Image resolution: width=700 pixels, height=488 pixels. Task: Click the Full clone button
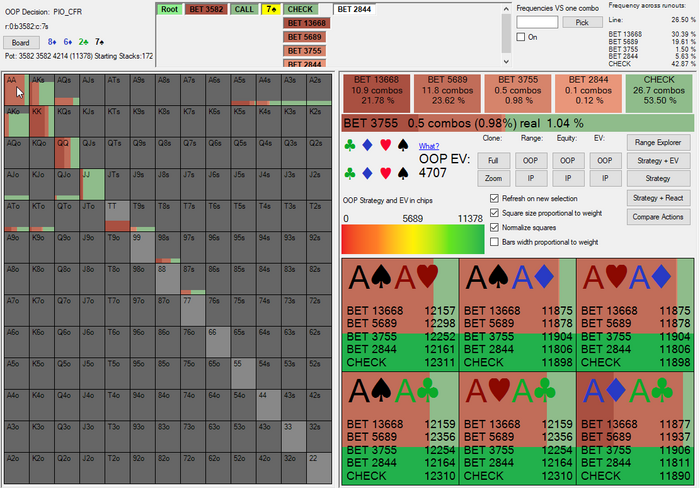pos(493,161)
